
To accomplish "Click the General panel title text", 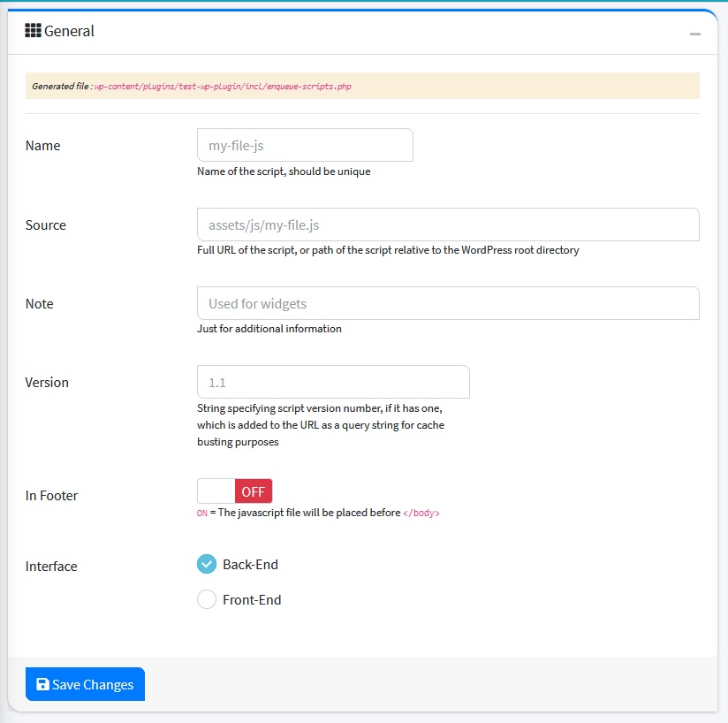I will tap(69, 31).
